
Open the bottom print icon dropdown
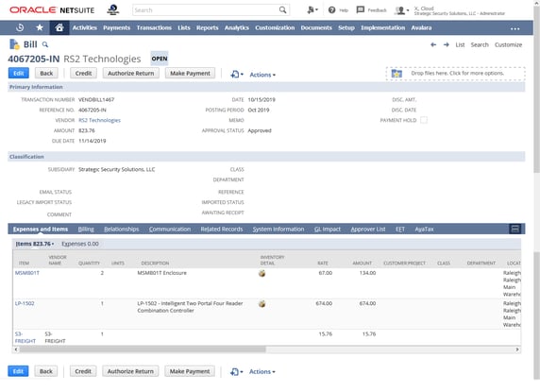coord(236,371)
